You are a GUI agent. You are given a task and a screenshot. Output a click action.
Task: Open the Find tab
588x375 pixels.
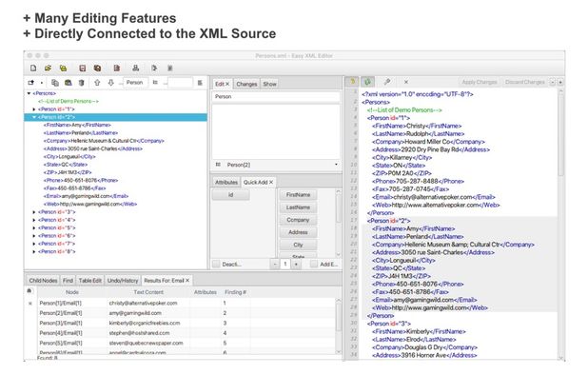68,281
